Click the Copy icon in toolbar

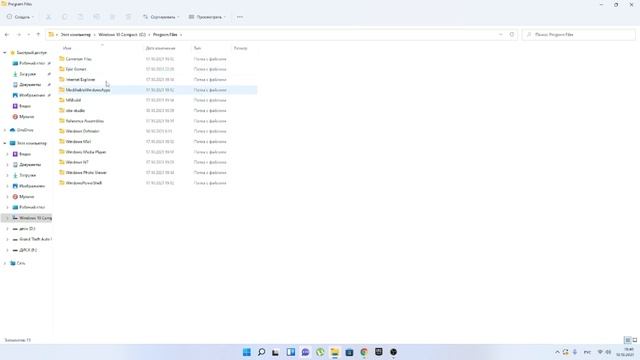pos(64,17)
